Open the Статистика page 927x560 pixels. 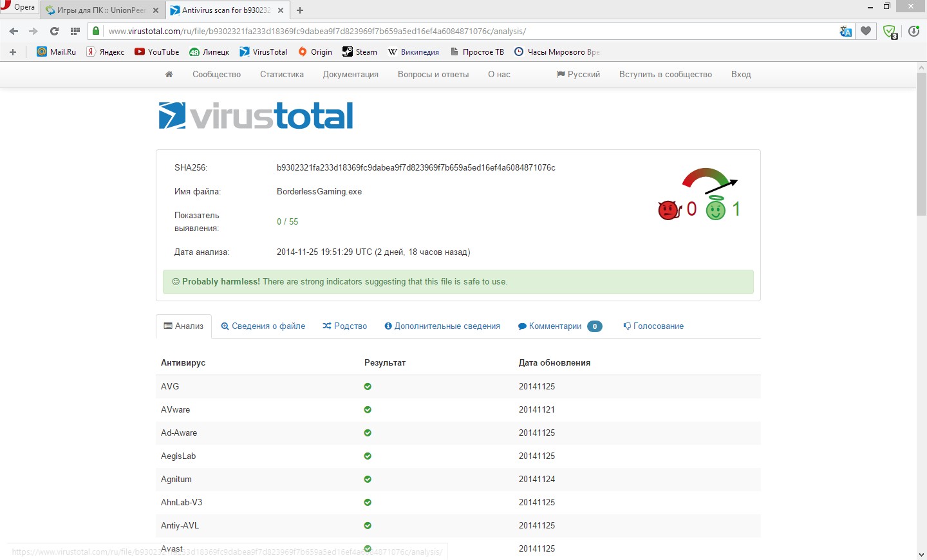tap(282, 74)
